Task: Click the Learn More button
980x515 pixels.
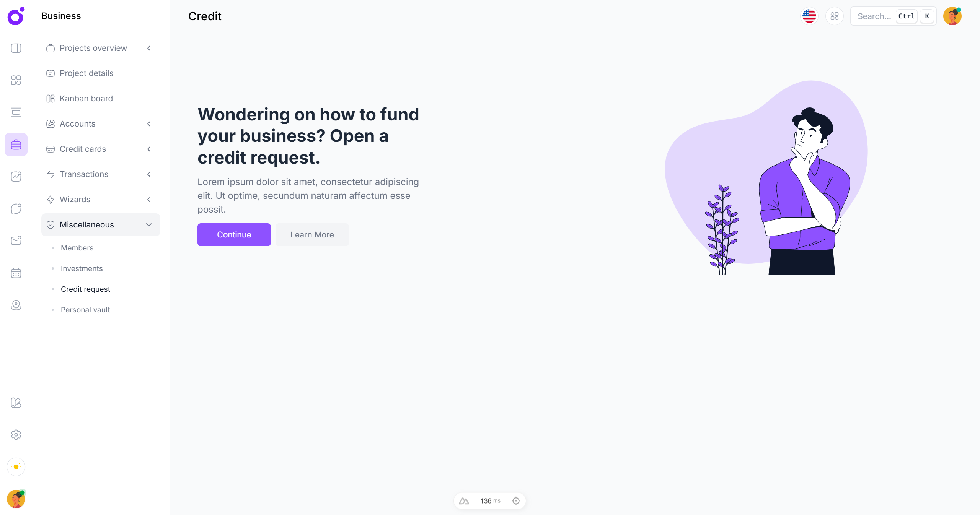Action: [312, 235]
